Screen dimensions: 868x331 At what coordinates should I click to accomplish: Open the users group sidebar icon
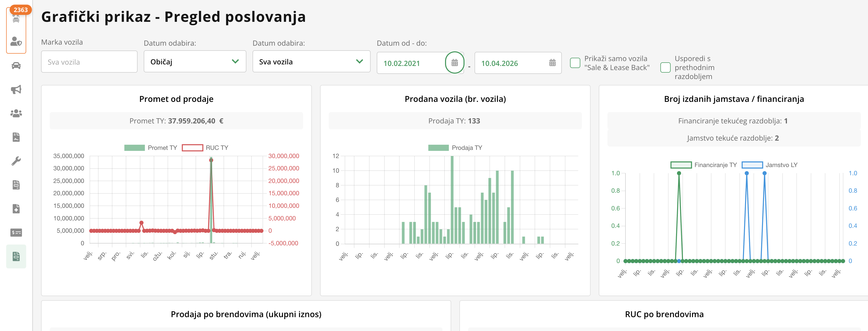pyautogui.click(x=16, y=113)
